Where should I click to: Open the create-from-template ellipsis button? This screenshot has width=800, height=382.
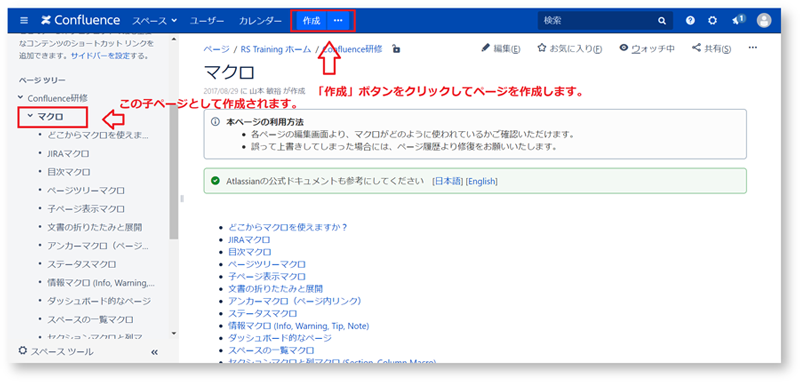338,21
